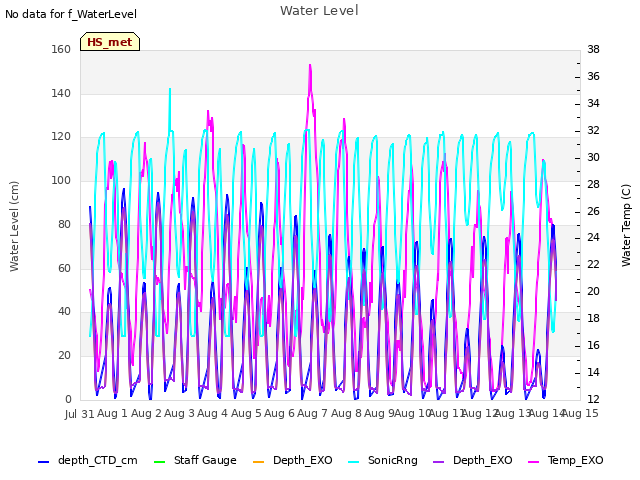Image resolution: width=640 pixels, height=480 pixels.
Task: Click the 100 tick on left axis
Action: click(61, 180)
